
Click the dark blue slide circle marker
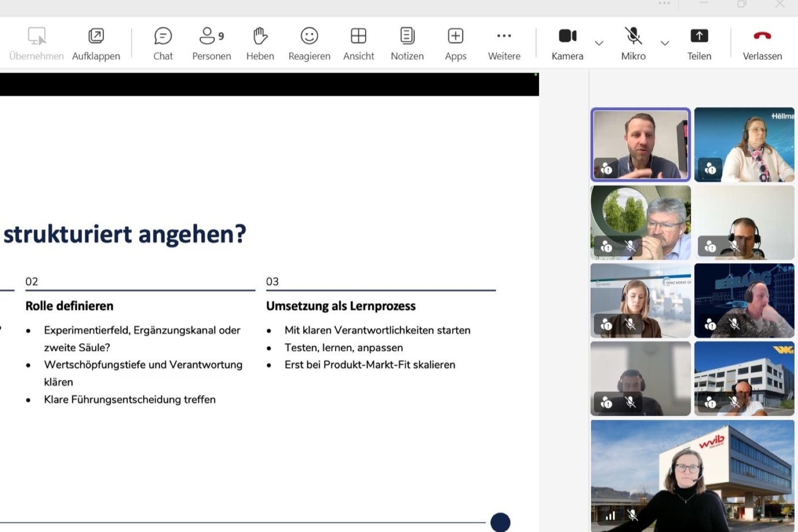tap(500, 522)
